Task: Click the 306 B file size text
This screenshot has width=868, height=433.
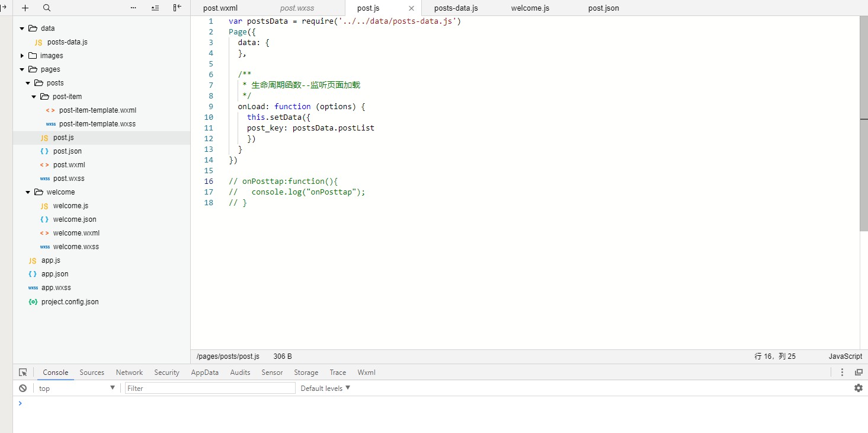Action: tap(283, 356)
